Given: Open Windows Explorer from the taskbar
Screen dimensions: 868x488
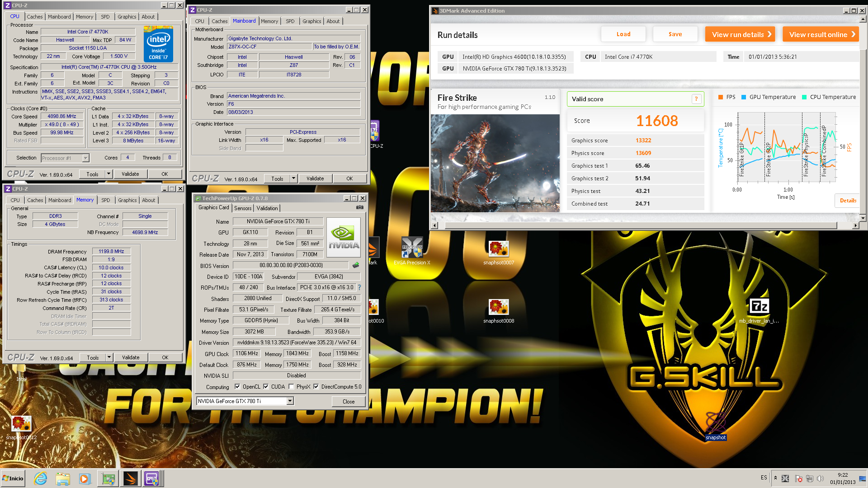Looking at the screenshot, I should pyautogui.click(x=63, y=479).
